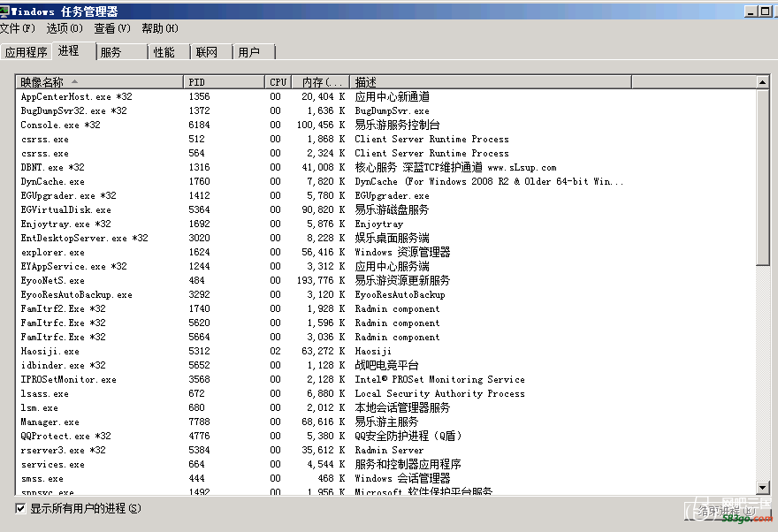Select Haosiji.exe process
The image size is (778, 532).
tap(386, 351)
